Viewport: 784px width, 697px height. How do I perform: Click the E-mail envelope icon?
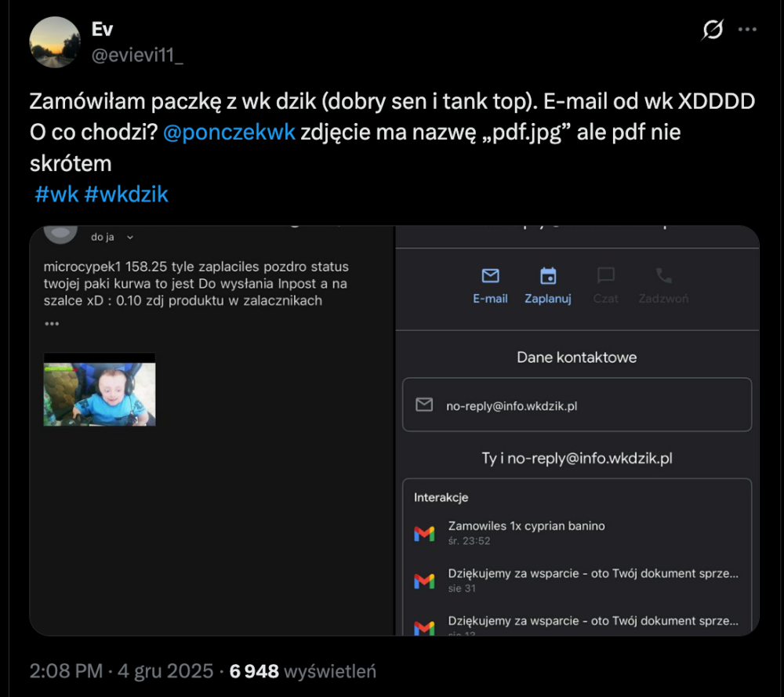pyautogui.click(x=491, y=276)
